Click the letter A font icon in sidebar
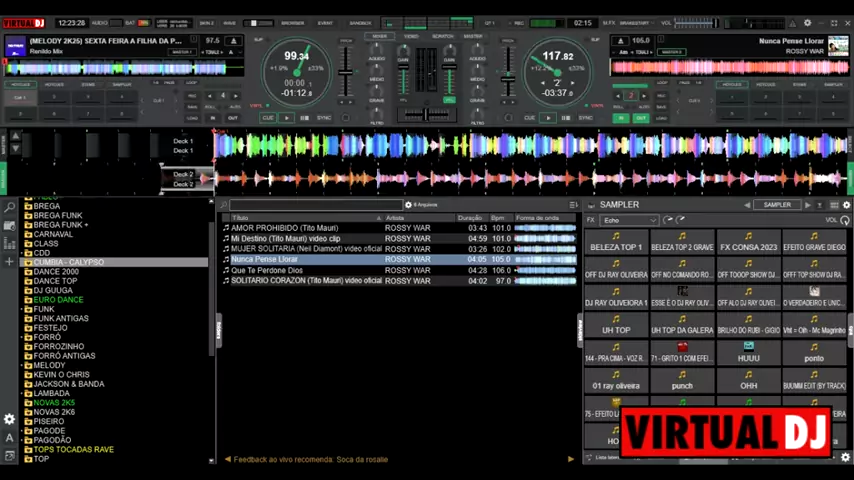 tap(9, 438)
